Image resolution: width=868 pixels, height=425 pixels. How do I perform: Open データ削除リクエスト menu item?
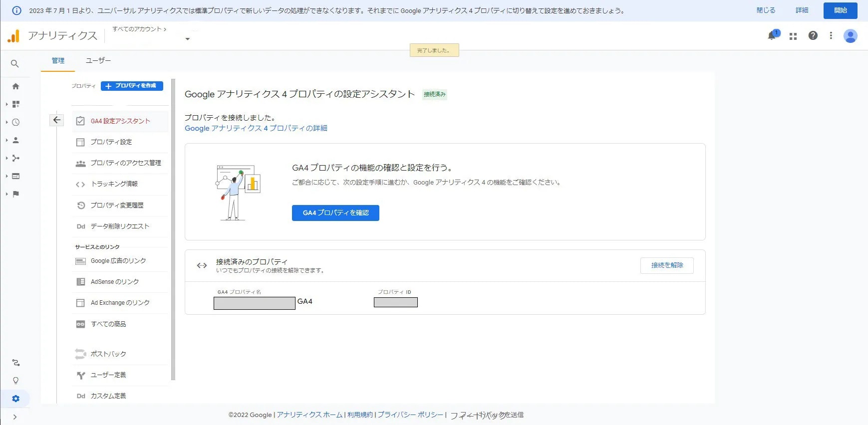point(120,226)
